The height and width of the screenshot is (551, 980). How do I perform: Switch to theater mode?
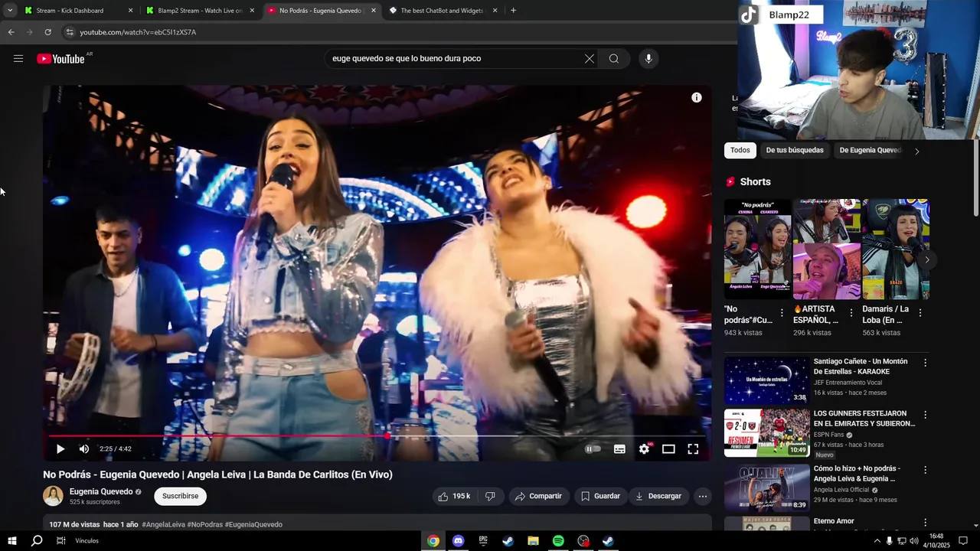tap(668, 449)
